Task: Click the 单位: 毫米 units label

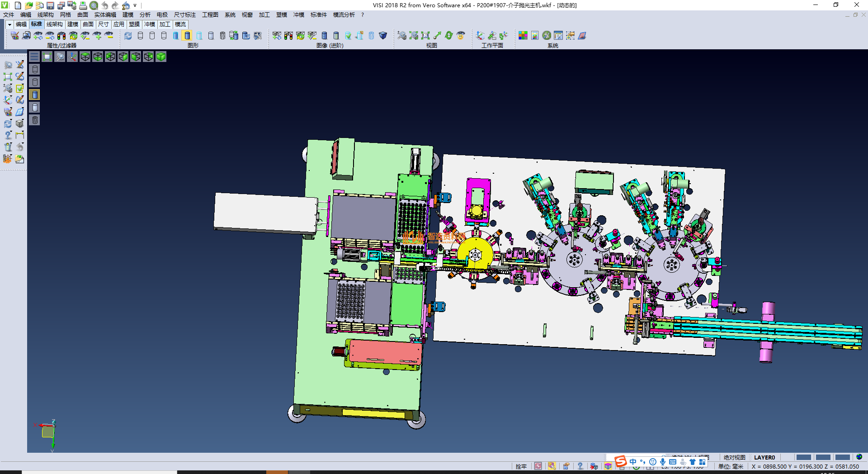Action: (x=731, y=466)
